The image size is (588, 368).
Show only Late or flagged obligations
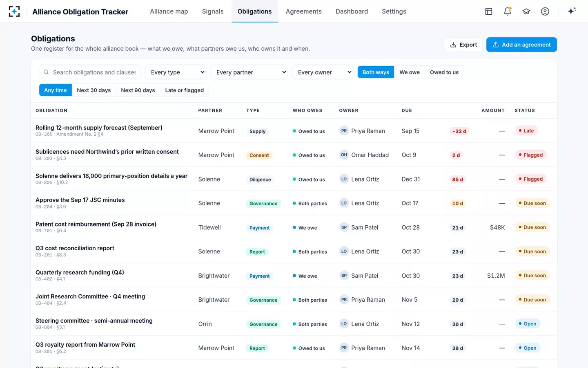click(x=185, y=90)
